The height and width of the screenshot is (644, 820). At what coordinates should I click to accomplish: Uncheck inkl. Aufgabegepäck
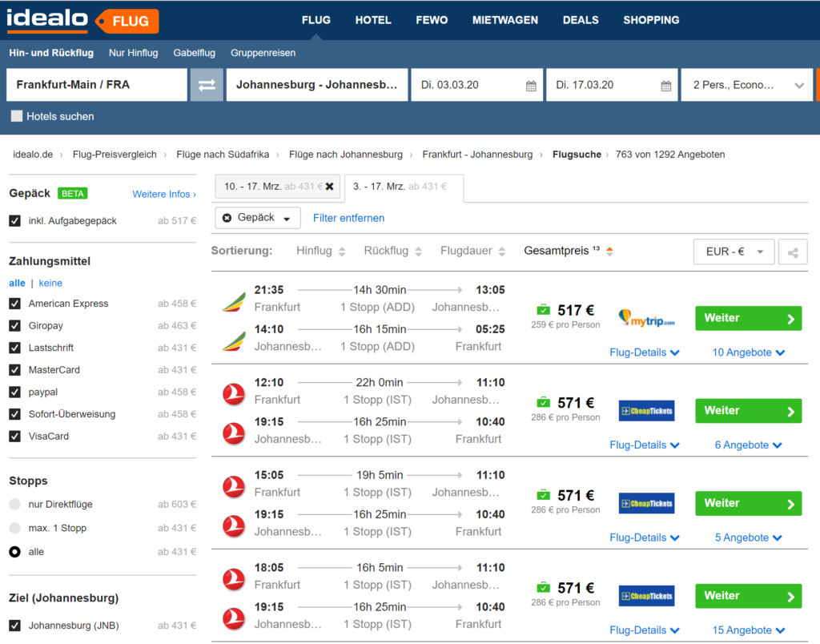pos(14,221)
